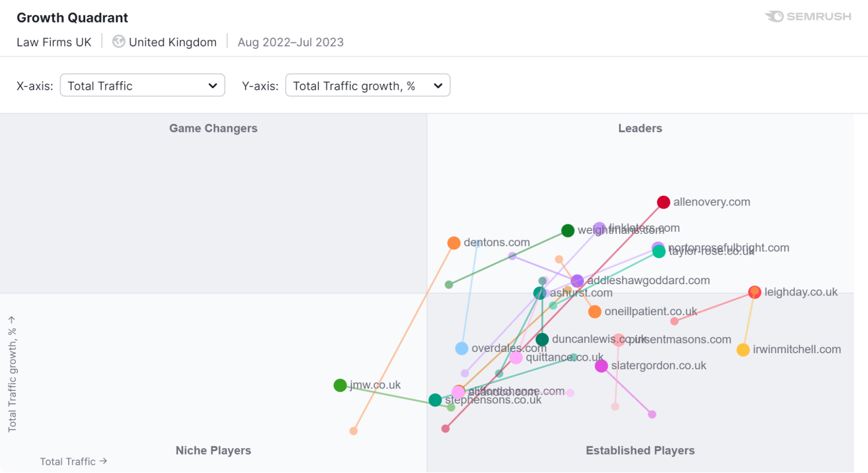Click the dentons.com label

tap(497, 242)
